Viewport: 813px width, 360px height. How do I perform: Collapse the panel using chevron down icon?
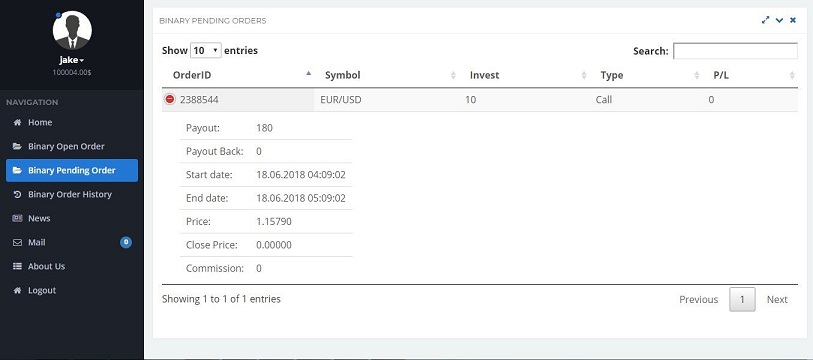779,20
